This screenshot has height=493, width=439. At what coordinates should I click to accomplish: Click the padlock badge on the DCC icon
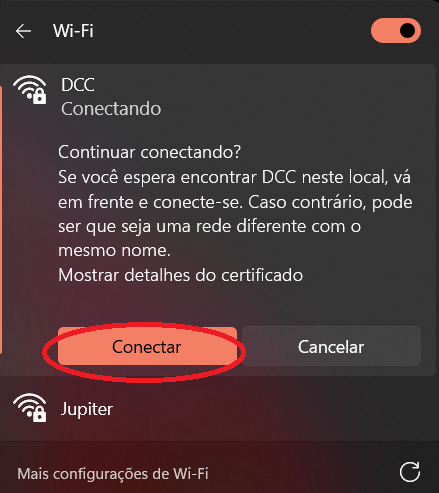tap(40, 97)
